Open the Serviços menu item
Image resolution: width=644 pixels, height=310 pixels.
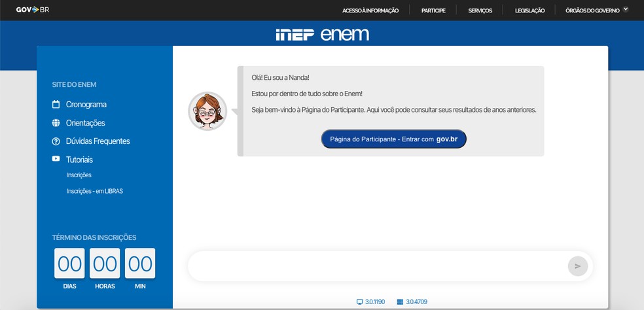(480, 10)
